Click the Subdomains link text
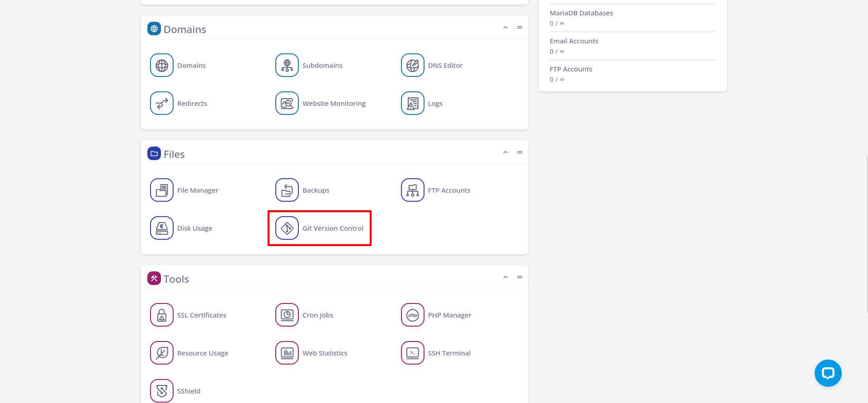The height and width of the screenshot is (403, 868). pos(322,66)
